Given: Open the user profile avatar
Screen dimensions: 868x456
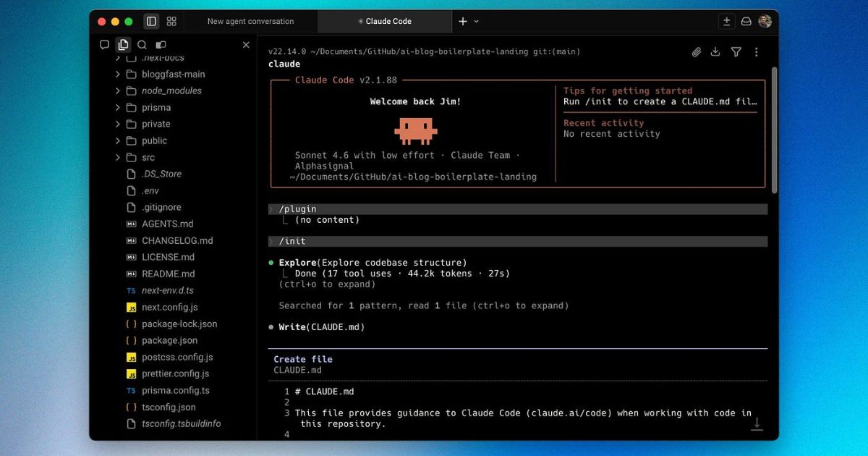Looking at the screenshot, I should (x=765, y=22).
